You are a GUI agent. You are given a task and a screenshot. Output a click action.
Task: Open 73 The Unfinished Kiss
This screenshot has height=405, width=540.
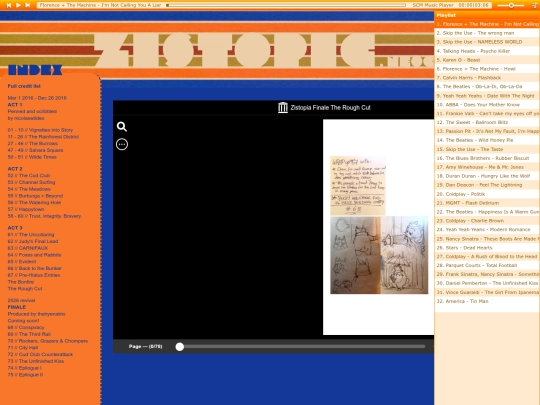pos(35,361)
